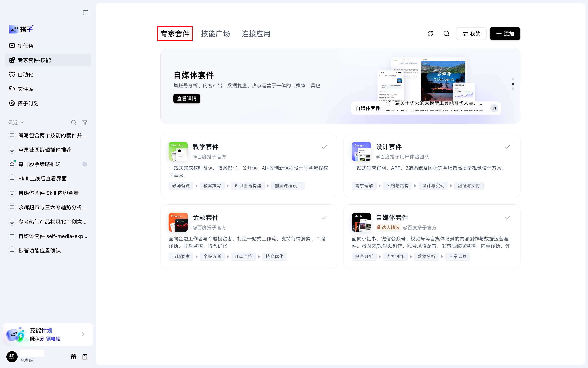The height and width of the screenshot is (368, 588).
Task: Open conversation 参考热门产品构思10个创意…
Action: point(48,222)
